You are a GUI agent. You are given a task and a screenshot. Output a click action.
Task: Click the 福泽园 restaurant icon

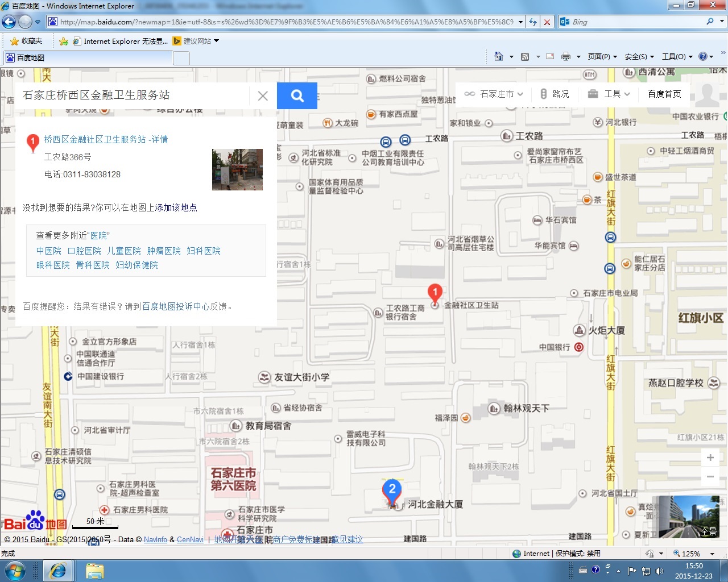[x=465, y=418]
